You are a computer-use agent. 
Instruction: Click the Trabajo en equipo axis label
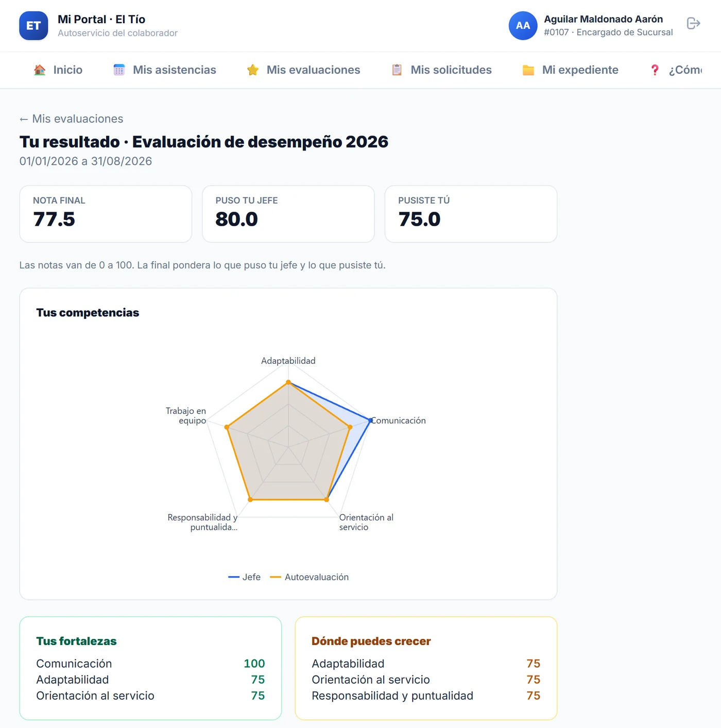click(186, 416)
